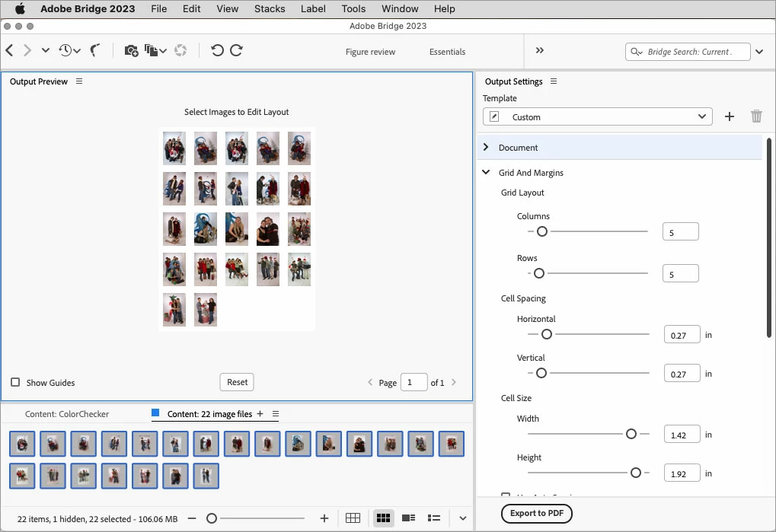
Task: Click the Output Settings vertical scrollbar
Action: pos(768,237)
